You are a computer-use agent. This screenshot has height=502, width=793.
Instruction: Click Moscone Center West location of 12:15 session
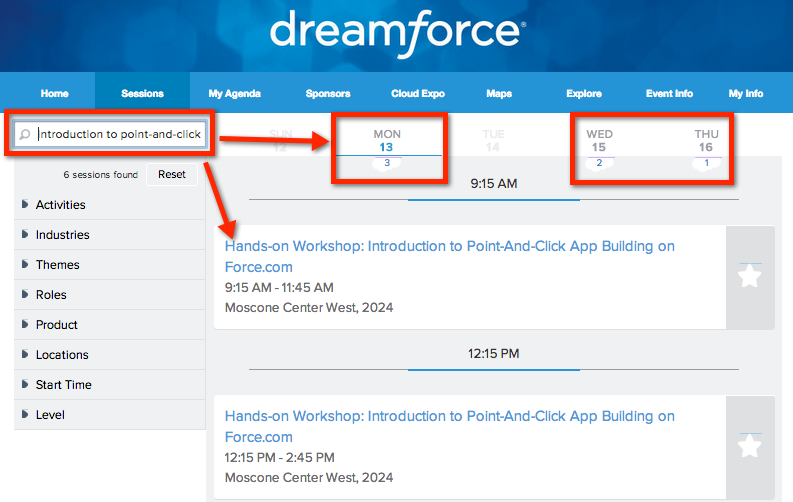point(309,477)
